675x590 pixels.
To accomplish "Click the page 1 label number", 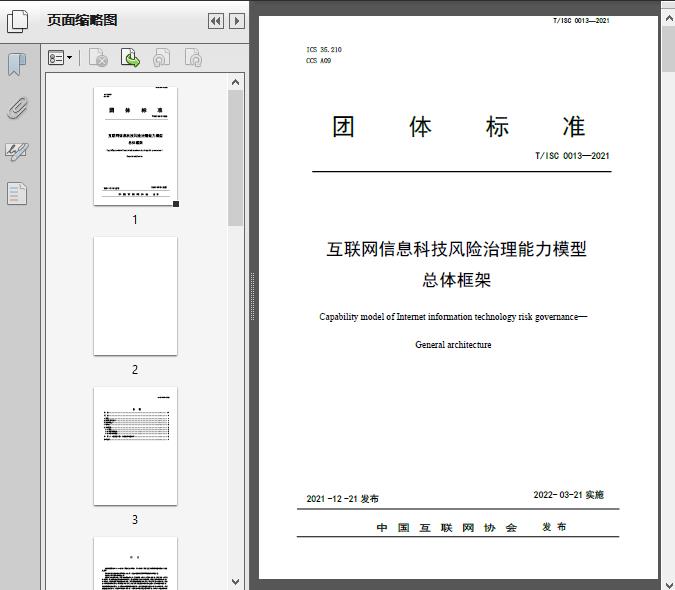I will pos(135,220).
